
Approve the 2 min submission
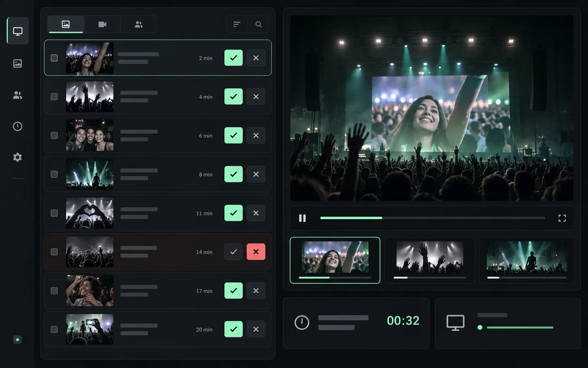tap(234, 58)
